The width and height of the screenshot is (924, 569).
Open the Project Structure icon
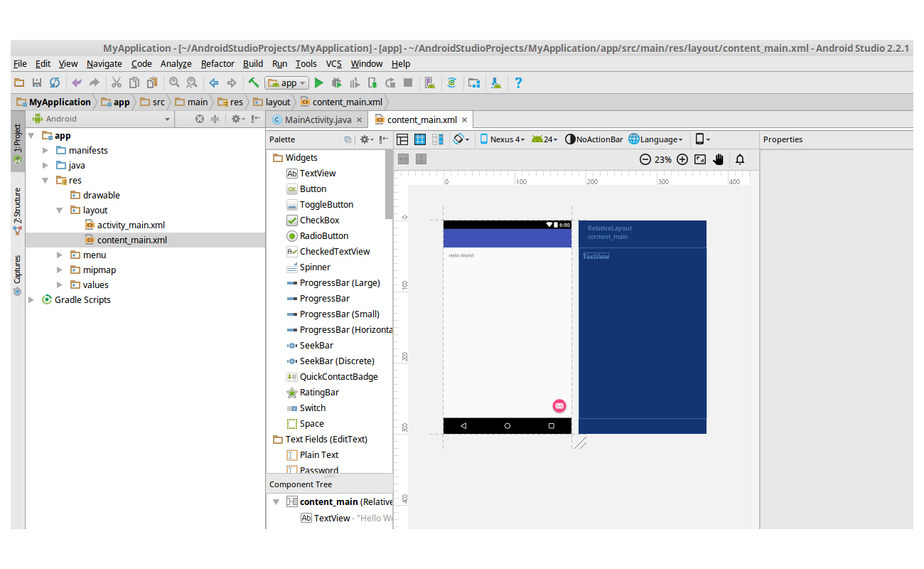[474, 83]
